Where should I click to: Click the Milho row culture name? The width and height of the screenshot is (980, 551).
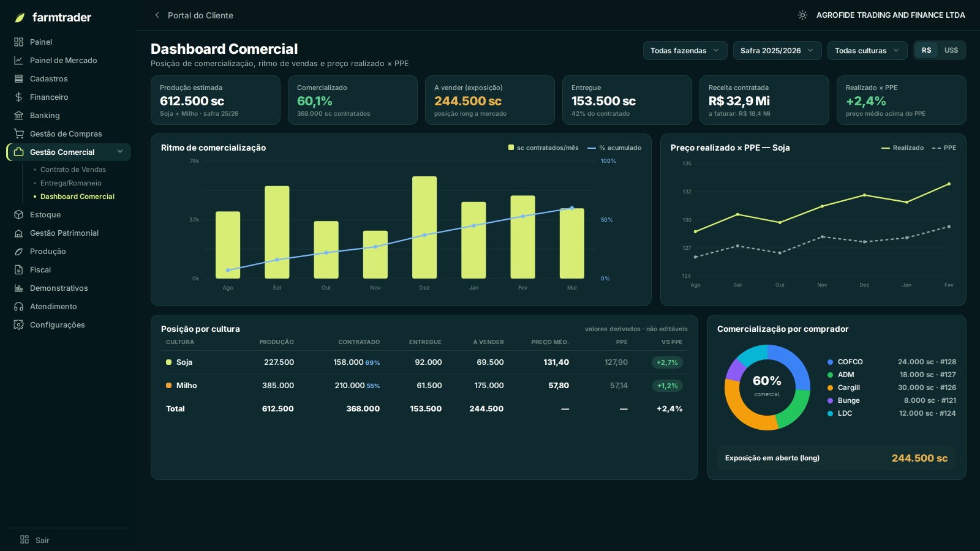(x=187, y=386)
